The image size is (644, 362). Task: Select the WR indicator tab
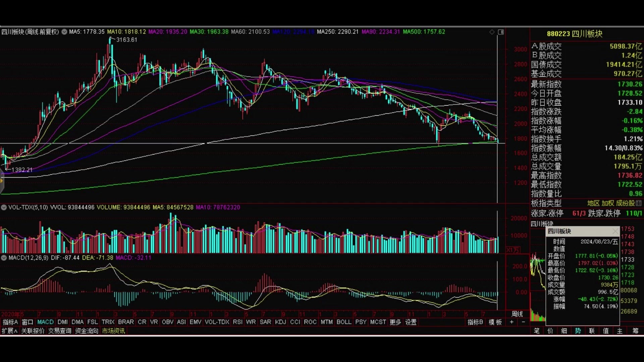point(251,322)
